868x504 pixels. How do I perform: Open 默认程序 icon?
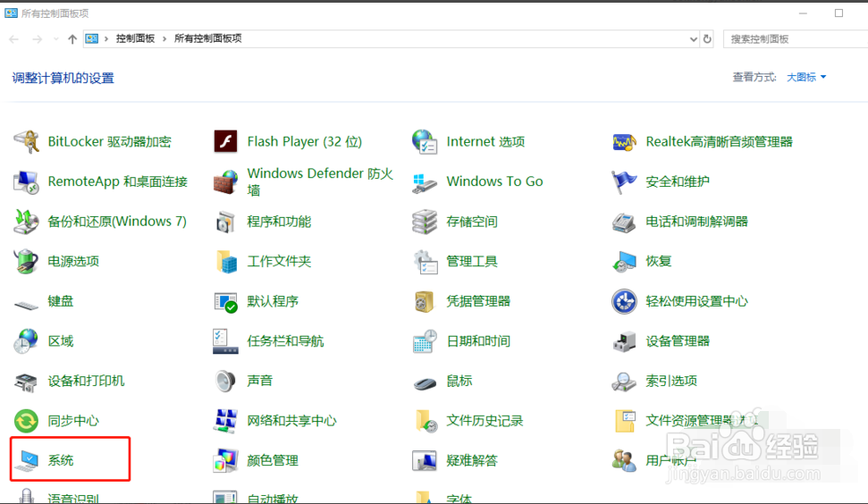click(x=225, y=301)
